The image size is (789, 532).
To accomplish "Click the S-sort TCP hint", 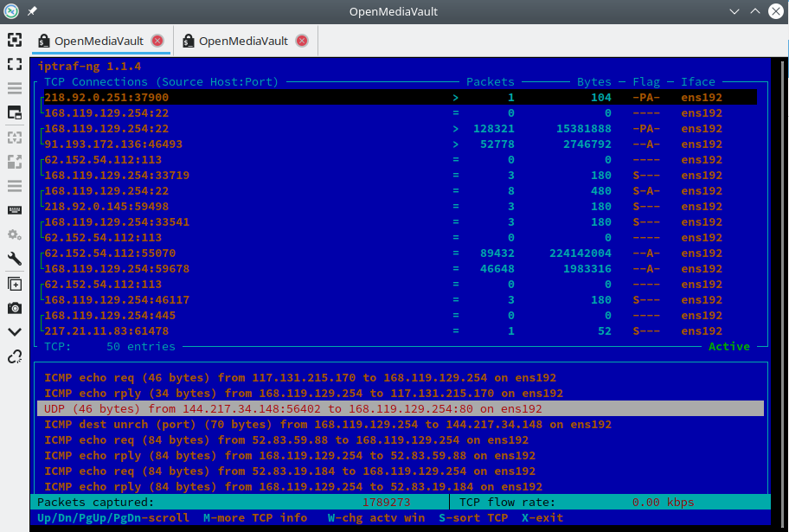I will 473,518.
